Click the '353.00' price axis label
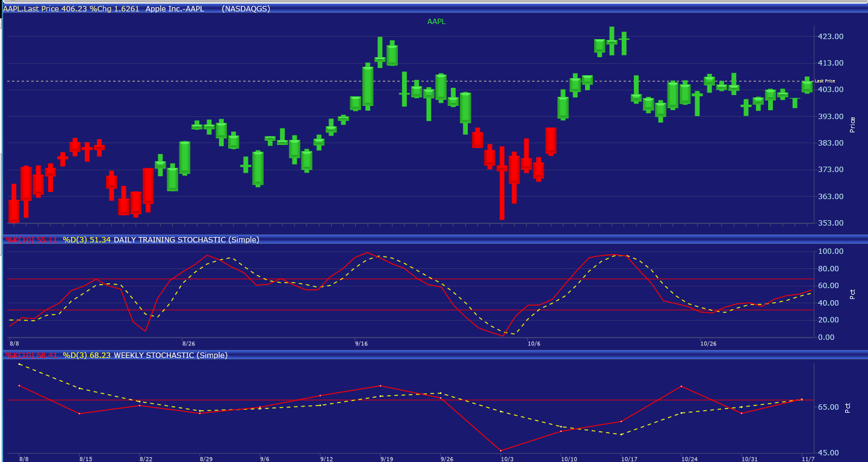The image size is (868, 462). [x=831, y=223]
